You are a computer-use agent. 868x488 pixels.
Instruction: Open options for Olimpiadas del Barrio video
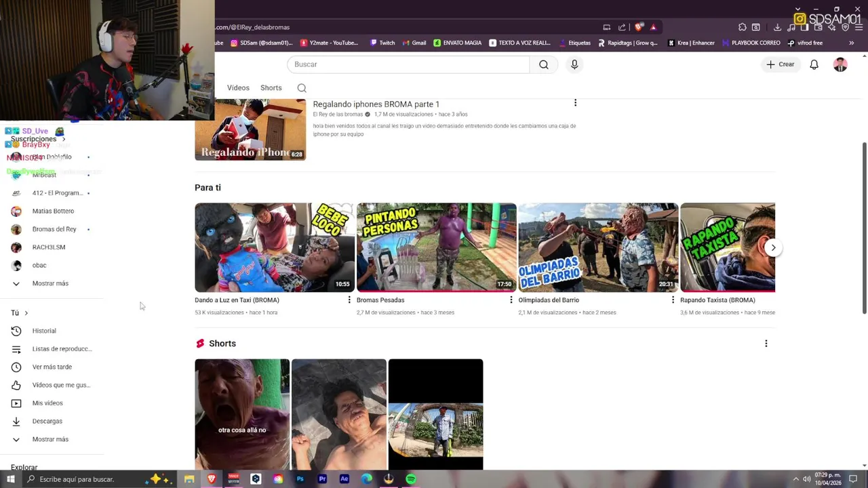[673, 300]
